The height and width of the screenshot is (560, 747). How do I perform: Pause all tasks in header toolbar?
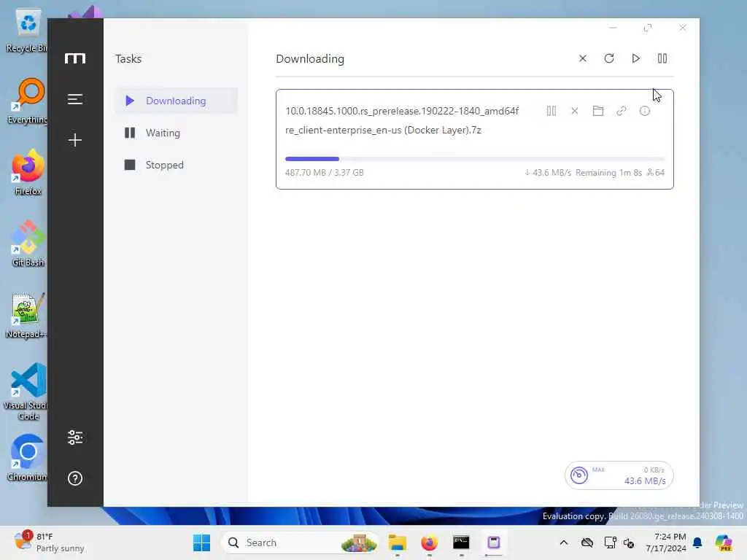tap(662, 58)
